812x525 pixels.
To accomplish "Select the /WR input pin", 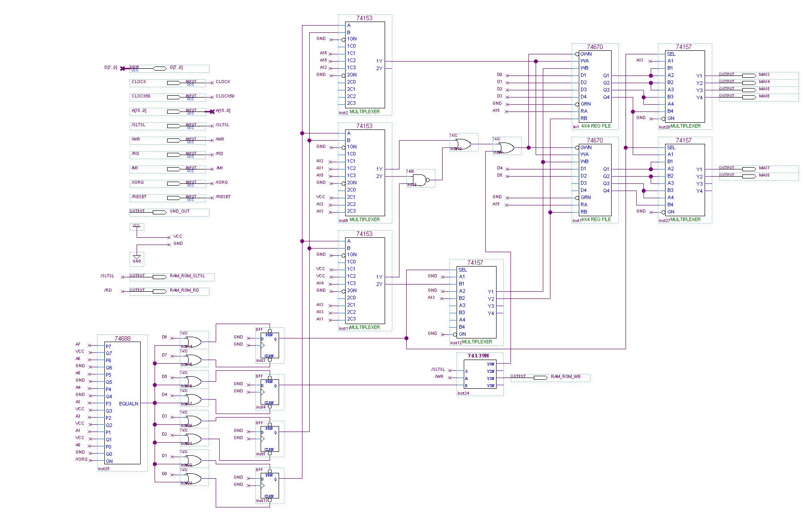I will (x=167, y=140).
